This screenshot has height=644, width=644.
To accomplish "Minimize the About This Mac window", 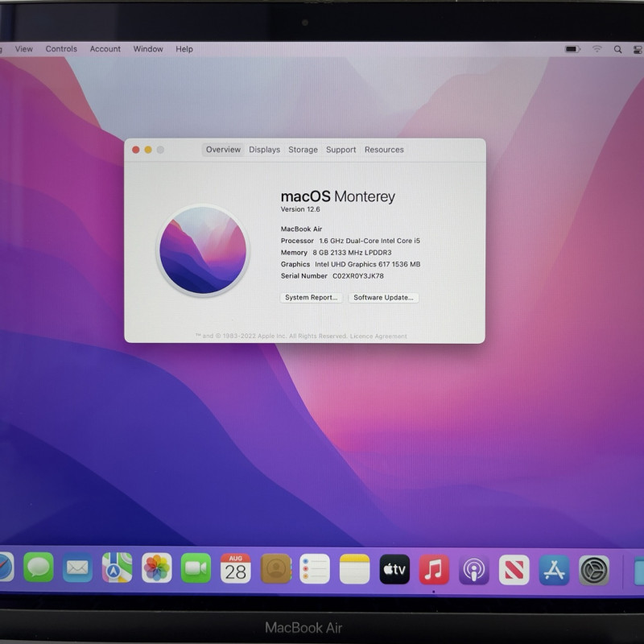I will pyautogui.click(x=148, y=150).
